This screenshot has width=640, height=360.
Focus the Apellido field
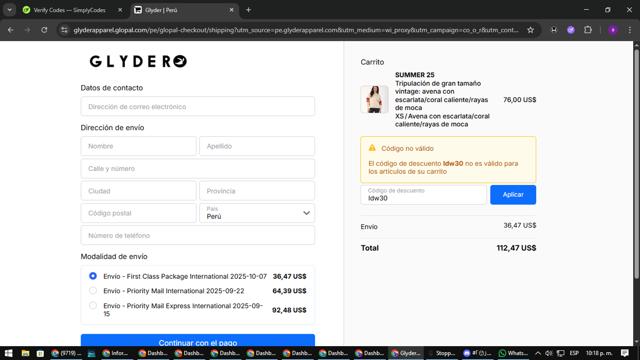tap(257, 146)
